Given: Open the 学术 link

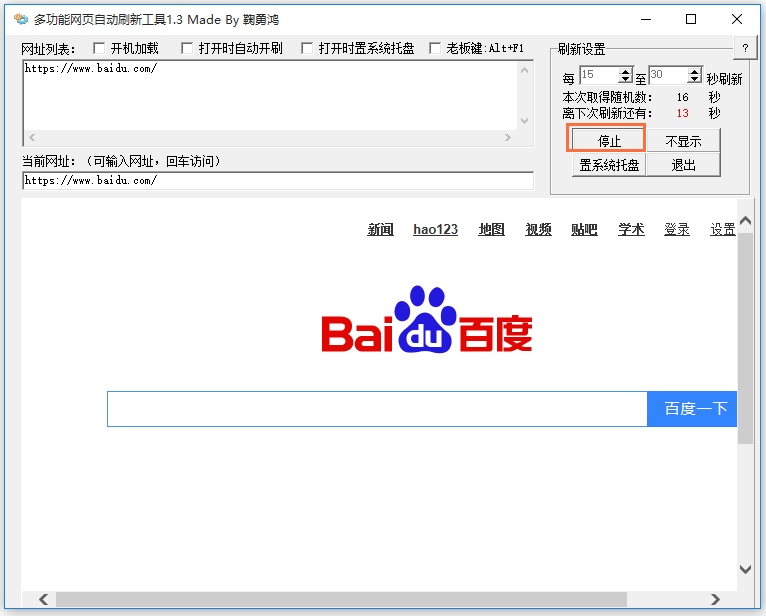Looking at the screenshot, I should point(631,229).
